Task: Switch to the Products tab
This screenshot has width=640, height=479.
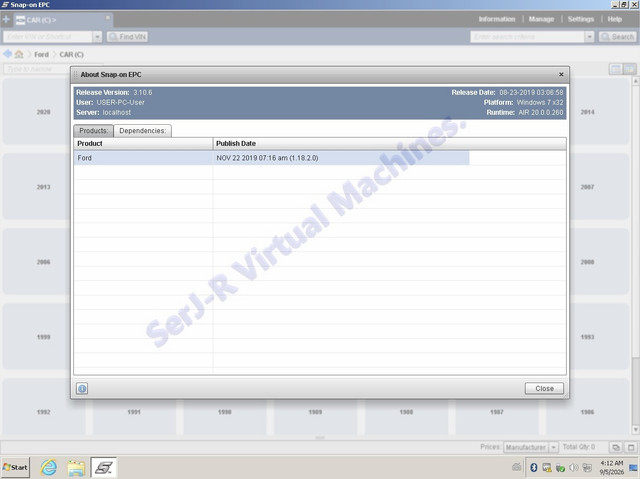Action: pyautogui.click(x=93, y=131)
